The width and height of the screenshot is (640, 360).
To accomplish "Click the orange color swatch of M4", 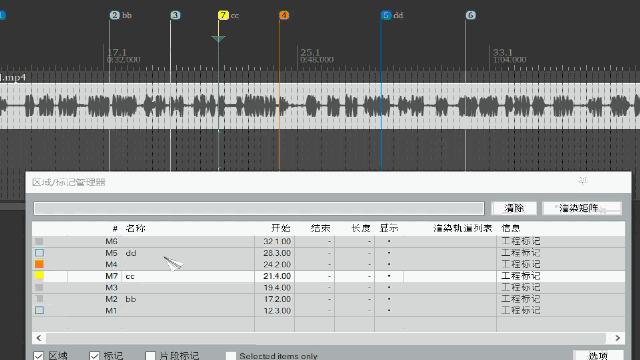I will pos(39,264).
